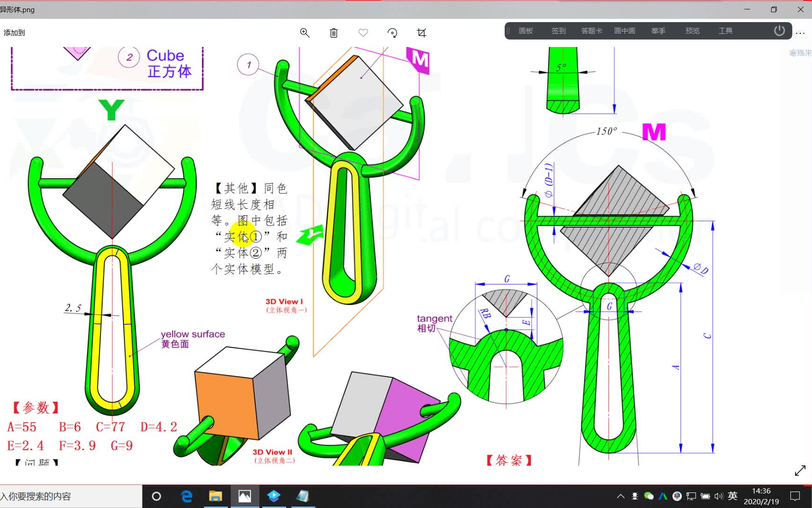
Task: Rotate the image clockwise
Action: [x=392, y=32]
